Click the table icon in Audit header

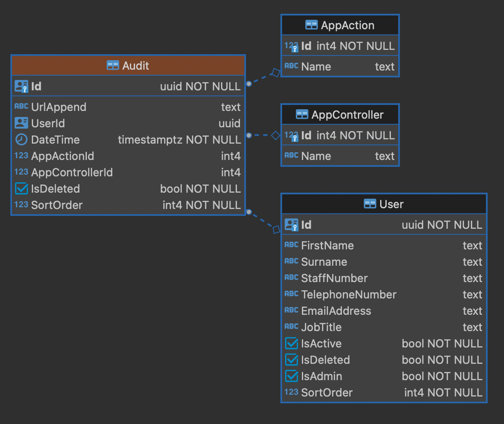tap(113, 66)
